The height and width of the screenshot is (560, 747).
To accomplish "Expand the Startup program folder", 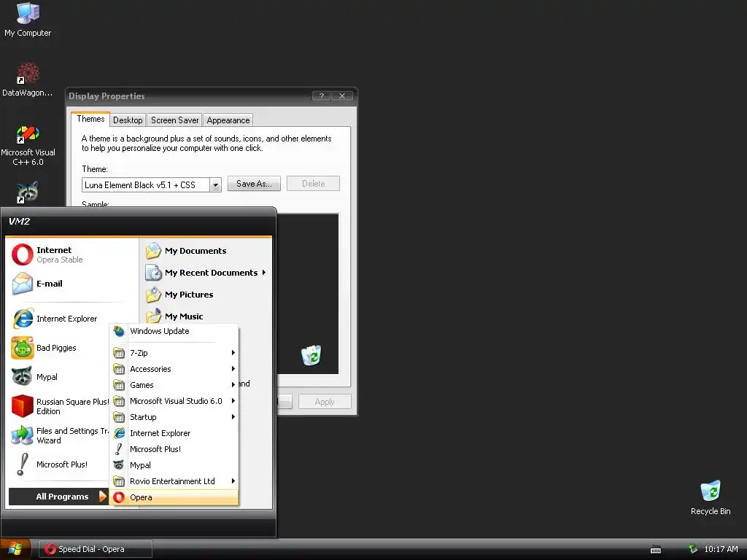I will [x=174, y=417].
